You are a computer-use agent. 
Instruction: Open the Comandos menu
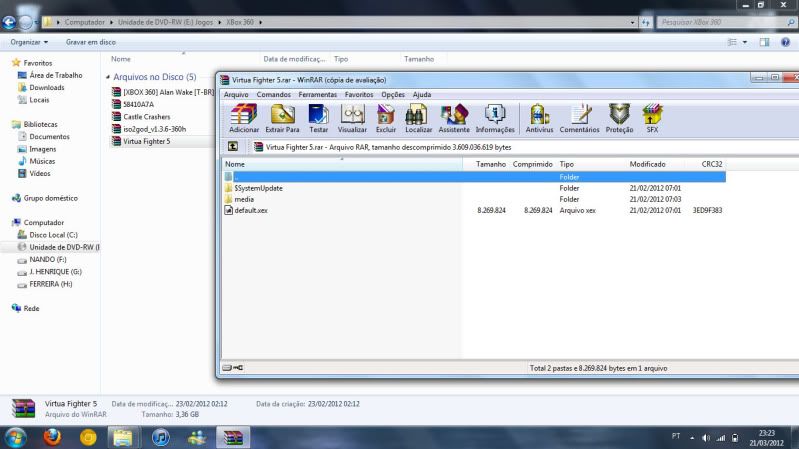tap(274, 95)
